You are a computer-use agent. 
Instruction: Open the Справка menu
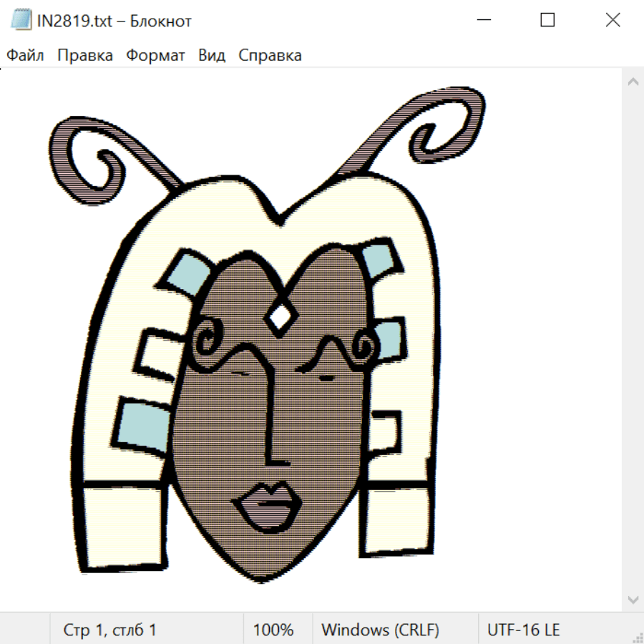[x=270, y=56]
